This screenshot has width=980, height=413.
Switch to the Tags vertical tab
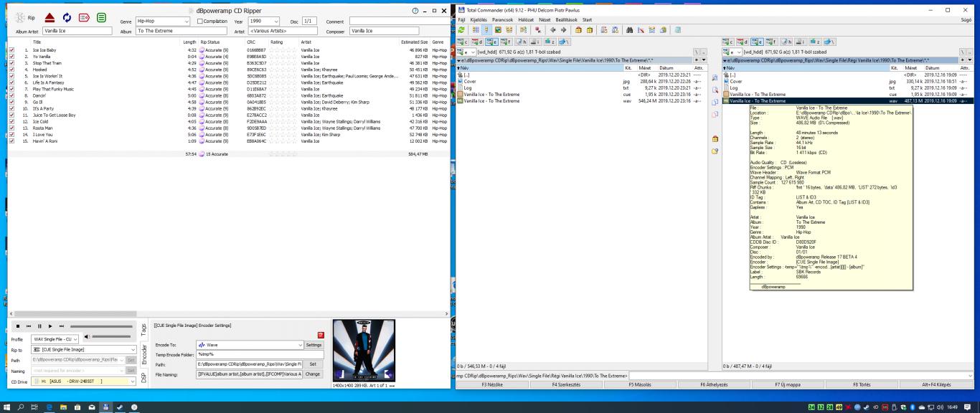coord(143,329)
